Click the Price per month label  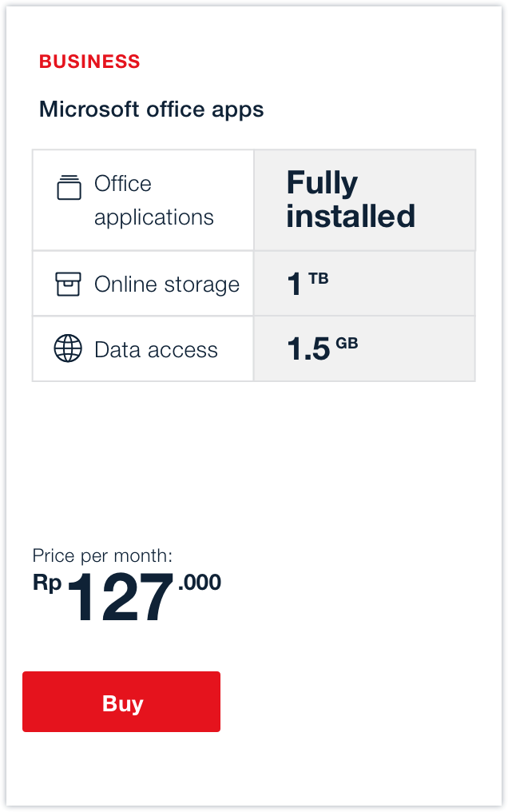click(x=102, y=555)
